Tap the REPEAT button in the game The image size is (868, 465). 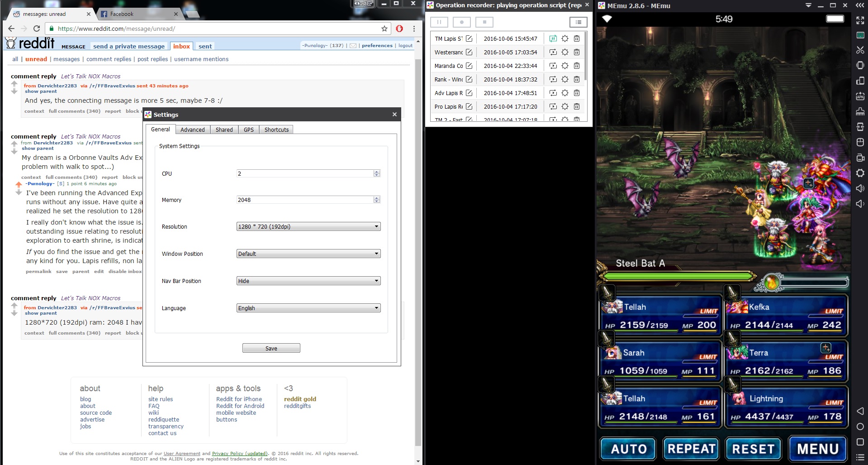[691, 449]
